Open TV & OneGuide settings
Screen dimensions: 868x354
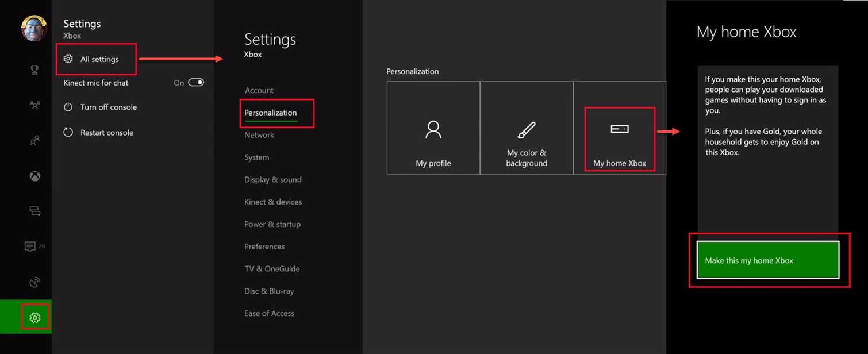coord(272,269)
